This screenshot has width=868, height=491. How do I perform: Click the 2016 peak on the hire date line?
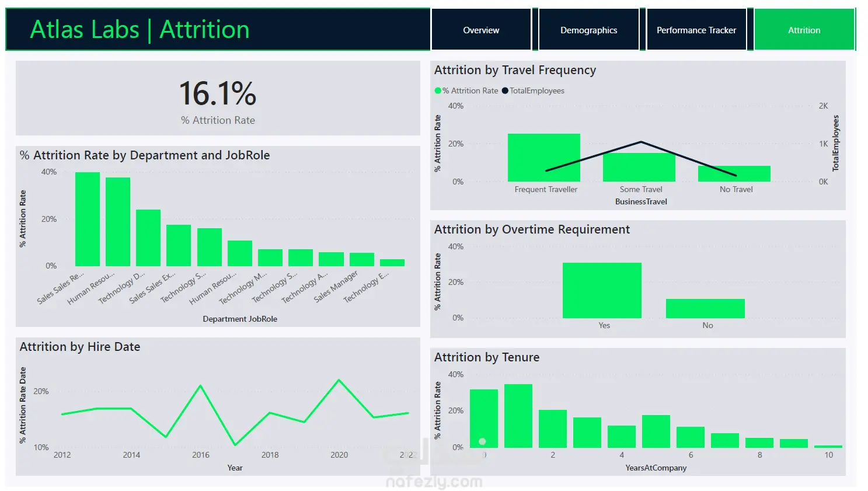click(x=201, y=385)
